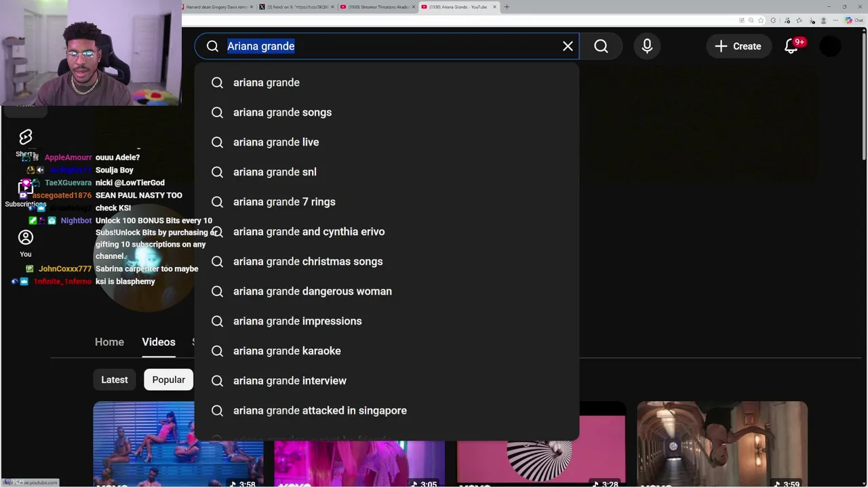Pick "ariana grande karaoke" suggestion
Viewport: 868px width, 488px height.
[x=387, y=351]
